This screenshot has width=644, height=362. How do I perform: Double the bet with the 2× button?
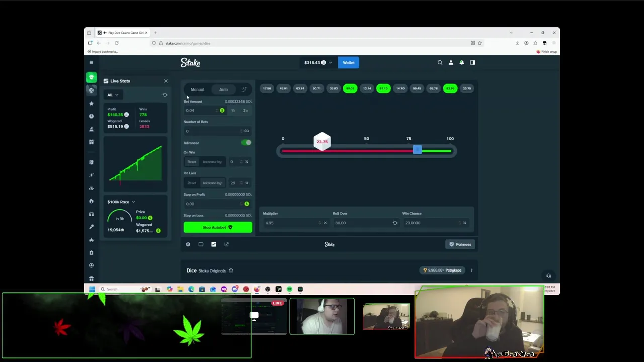coord(245,110)
